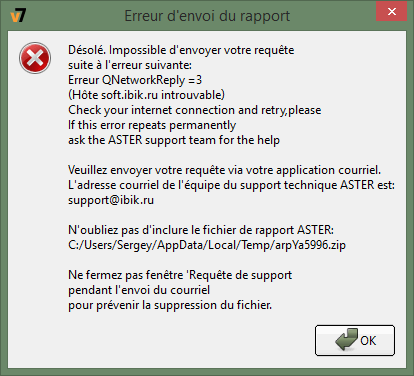Screen dimensions: 414x376
Task: Click "pour prévenir la suppression du fichier" line
Action: click(170, 305)
